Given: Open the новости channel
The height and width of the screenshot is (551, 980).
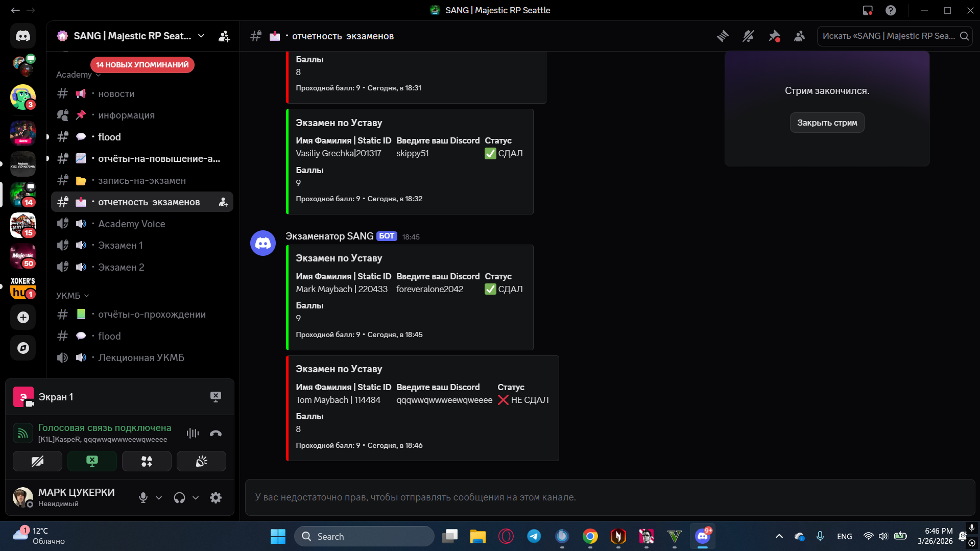Looking at the screenshot, I should pos(142,94).
